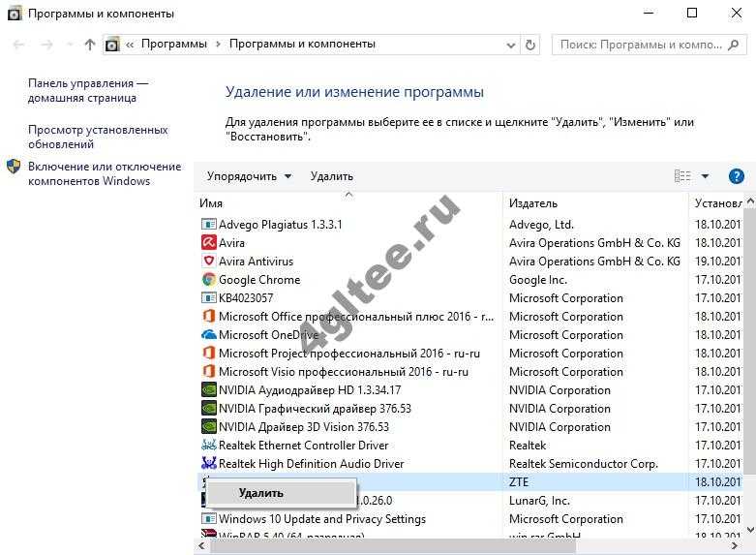Image resolution: width=756 pixels, height=555 pixels.
Task: Click the vertical scrollbar thumb of list
Action: click(750, 341)
